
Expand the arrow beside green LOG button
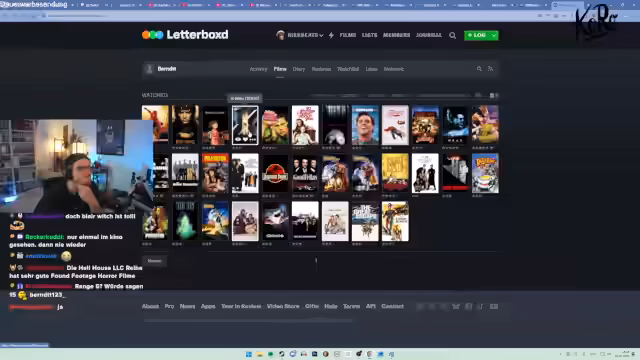click(x=494, y=36)
